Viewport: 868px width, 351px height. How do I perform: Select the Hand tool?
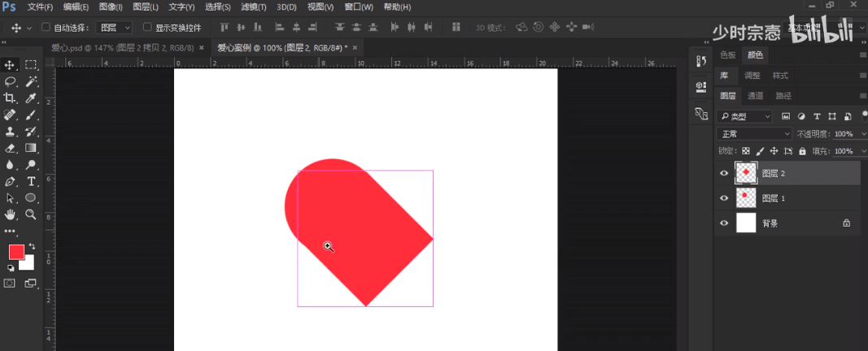(10, 214)
